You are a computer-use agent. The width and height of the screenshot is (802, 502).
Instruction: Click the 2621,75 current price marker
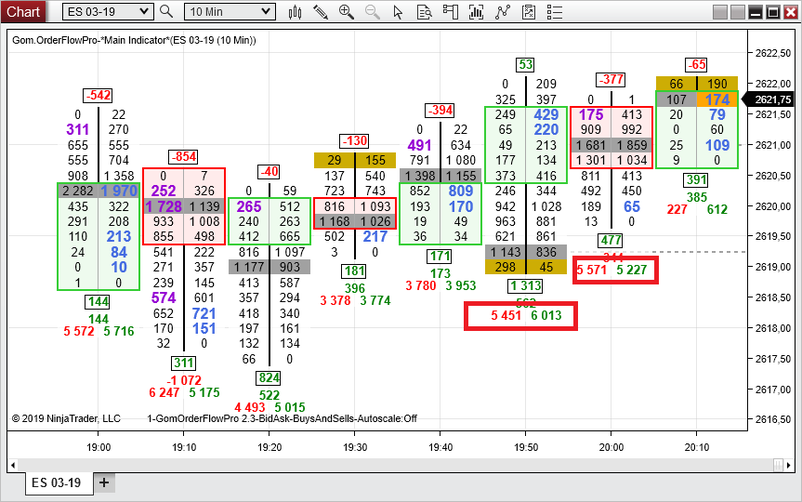[771, 100]
